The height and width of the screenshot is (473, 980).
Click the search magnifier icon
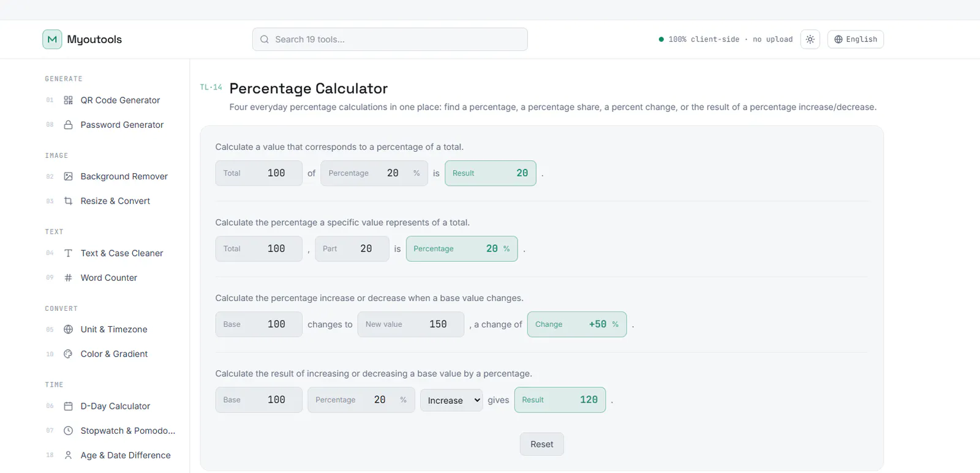pyautogui.click(x=265, y=39)
